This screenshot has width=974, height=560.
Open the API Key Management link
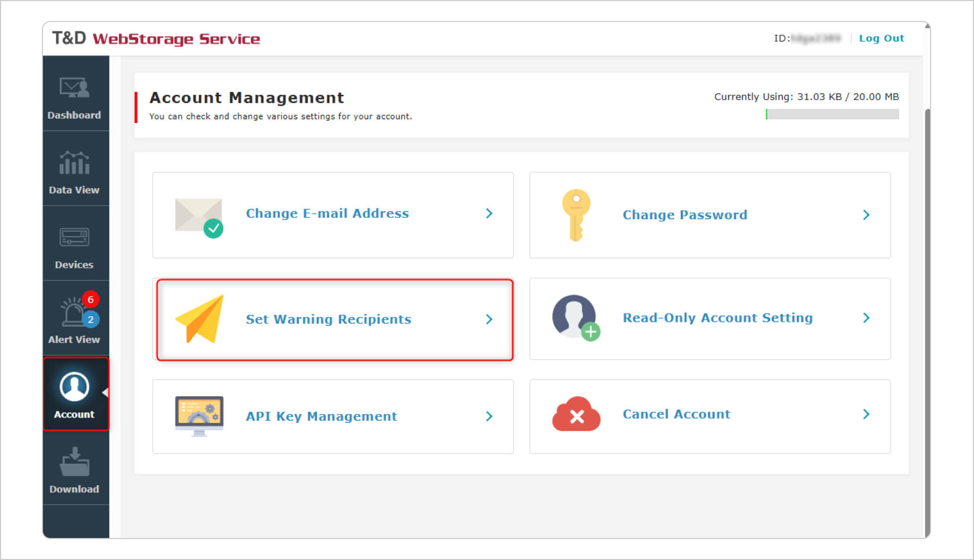pos(322,417)
